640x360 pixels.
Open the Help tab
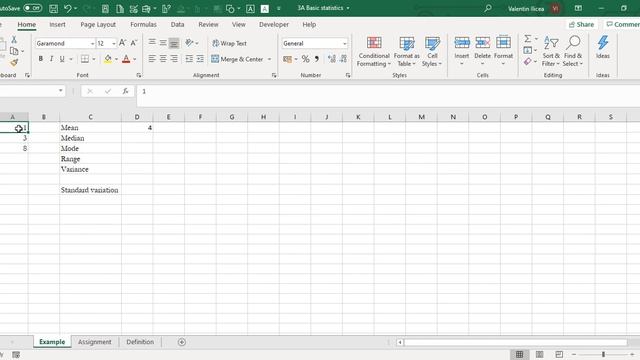(x=309, y=24)
